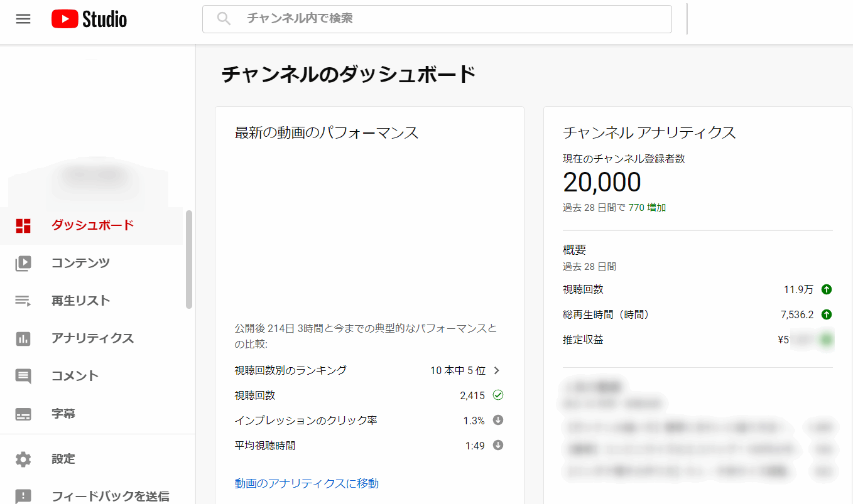Click the コメント comment bubble icon
The height and width of the screenshot is (504, 853).
pos(23,376)
